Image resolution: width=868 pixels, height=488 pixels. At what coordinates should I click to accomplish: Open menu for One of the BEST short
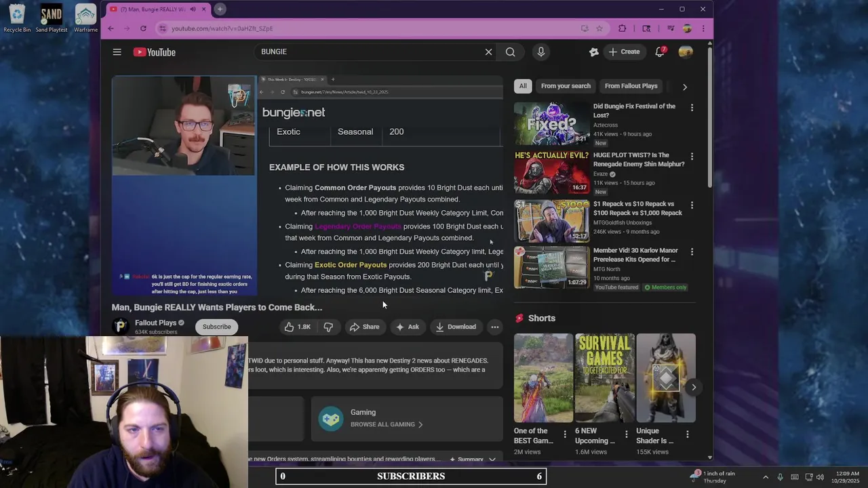click(x=564, y=434)
